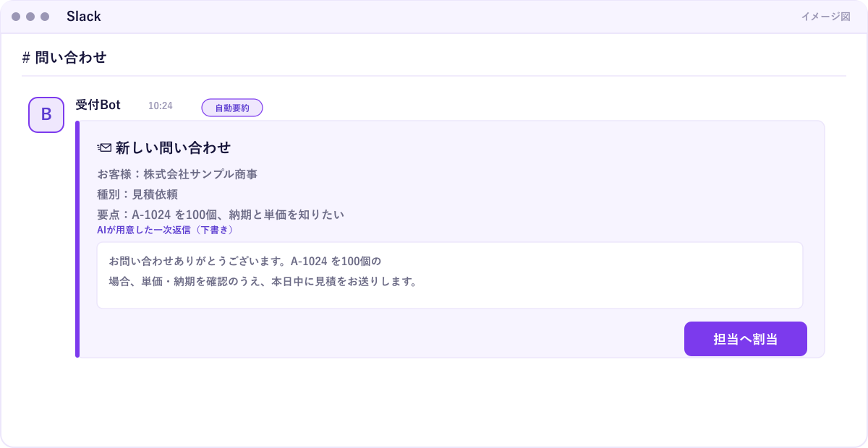Click the 新しい問い合わせ heading
868x448 pixels.
tap(173, 148)
